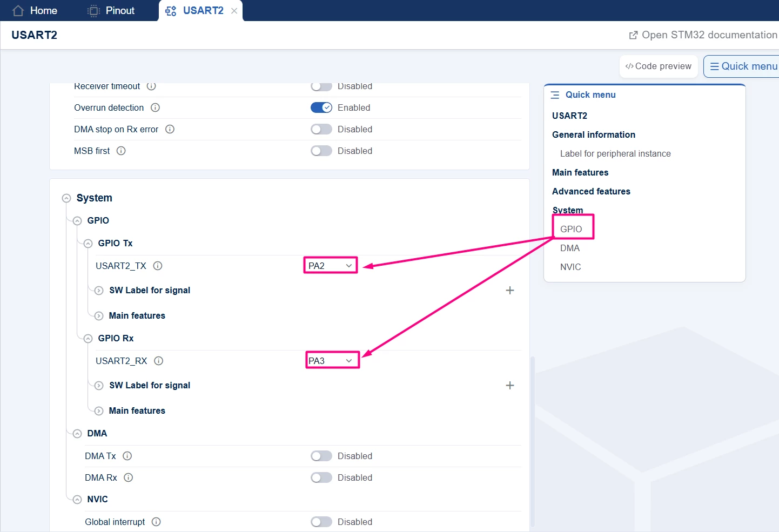Enable DMA stop on Rx error

point(321,129)
